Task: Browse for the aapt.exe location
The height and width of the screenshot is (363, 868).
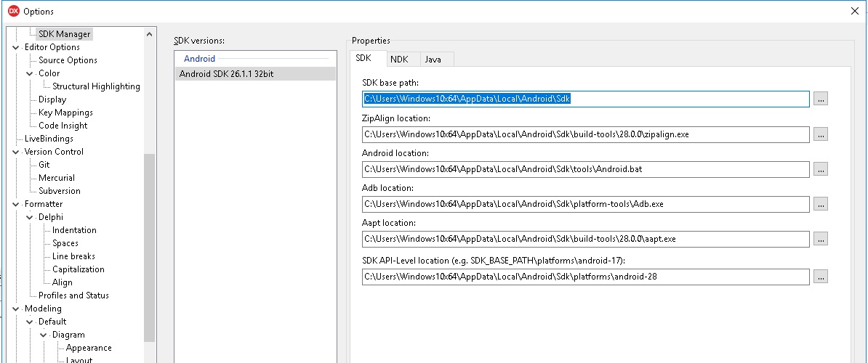Action: (821, 239)
